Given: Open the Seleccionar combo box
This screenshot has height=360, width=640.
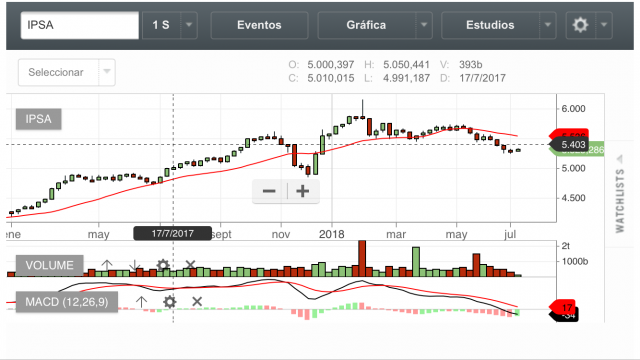Looking at the screenshot, I should click(67, 72).
